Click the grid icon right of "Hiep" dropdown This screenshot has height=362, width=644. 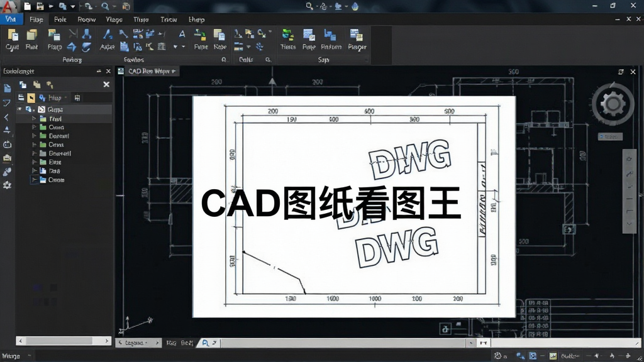tap(77, 97)
